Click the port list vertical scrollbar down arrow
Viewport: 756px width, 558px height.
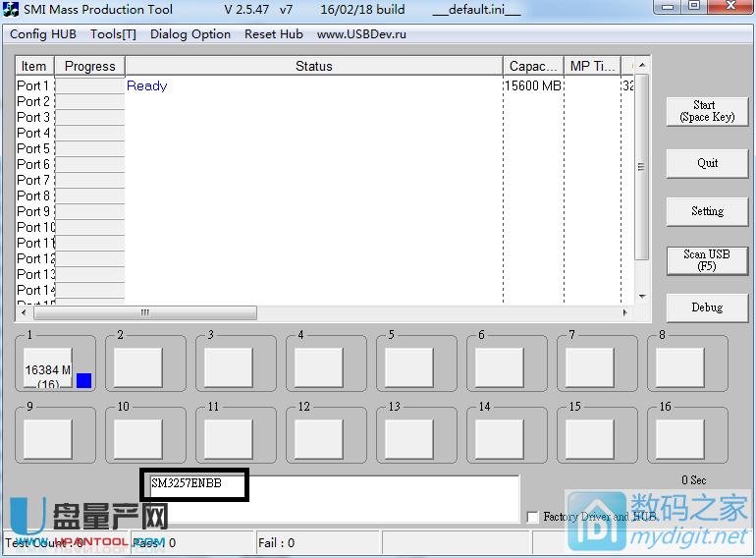[x=642, y=296]
